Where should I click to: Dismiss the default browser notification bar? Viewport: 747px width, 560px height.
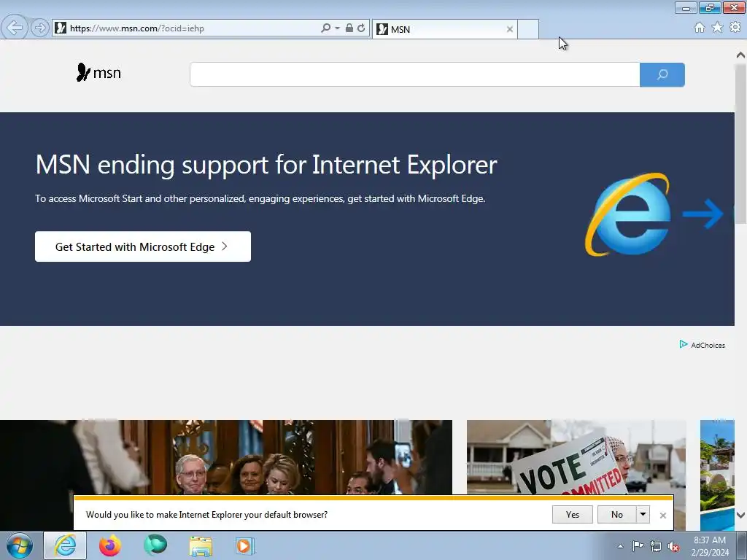(662, 516)
